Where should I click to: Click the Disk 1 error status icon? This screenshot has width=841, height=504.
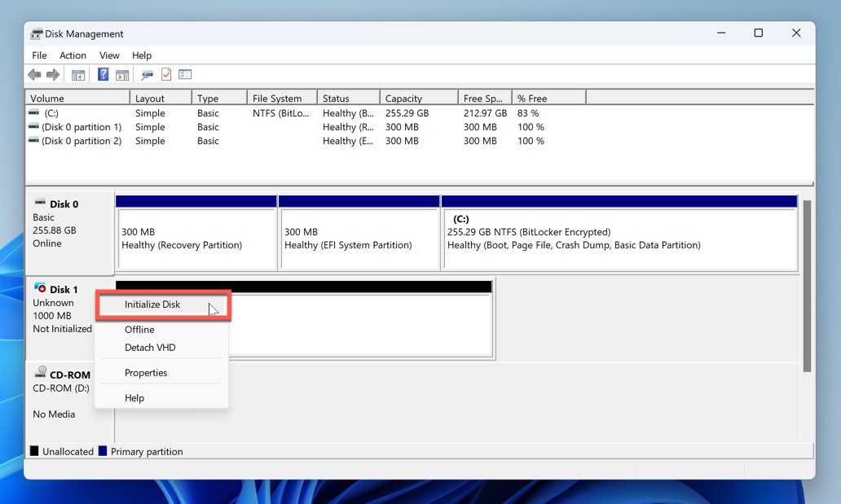click(42, 288)
